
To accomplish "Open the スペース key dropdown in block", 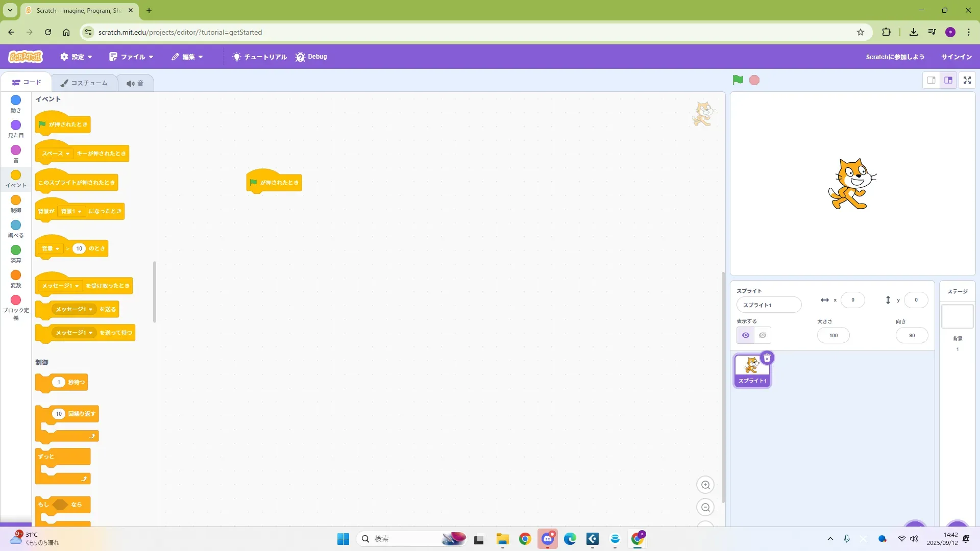I will tap(56, 154).
